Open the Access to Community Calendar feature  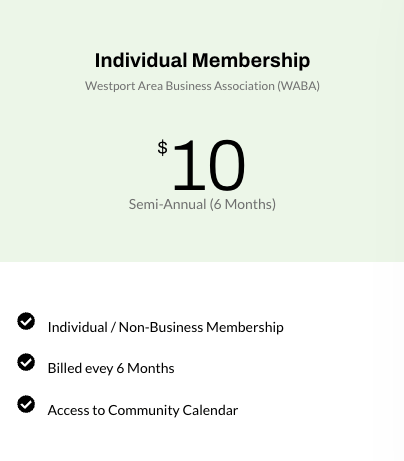[x=143, y=410]
